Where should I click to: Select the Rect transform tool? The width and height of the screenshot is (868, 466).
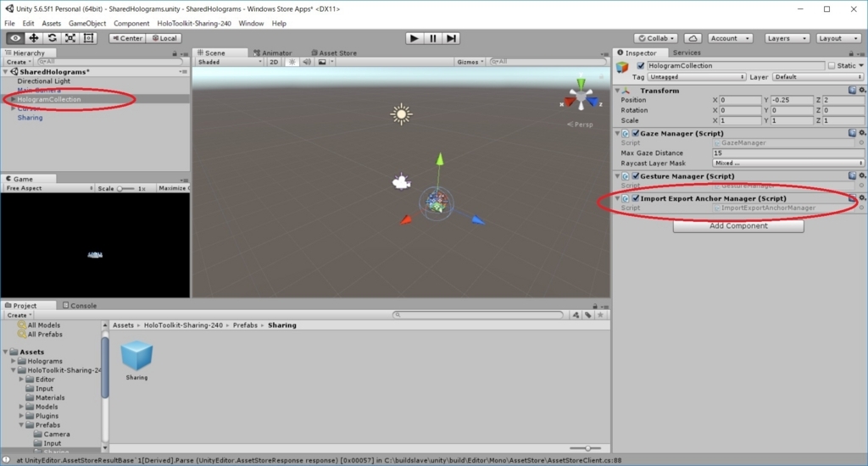[88, 38]
